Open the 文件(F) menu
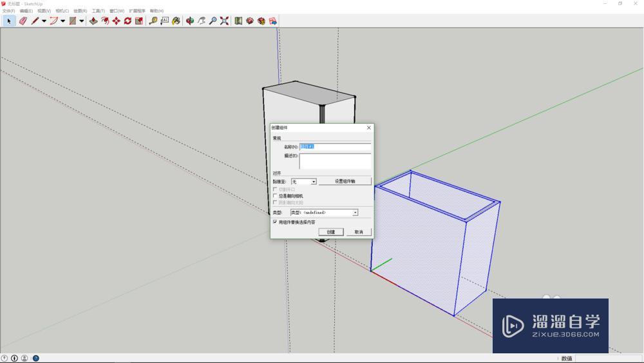This screenshot has width=644, height=363. 8,11
